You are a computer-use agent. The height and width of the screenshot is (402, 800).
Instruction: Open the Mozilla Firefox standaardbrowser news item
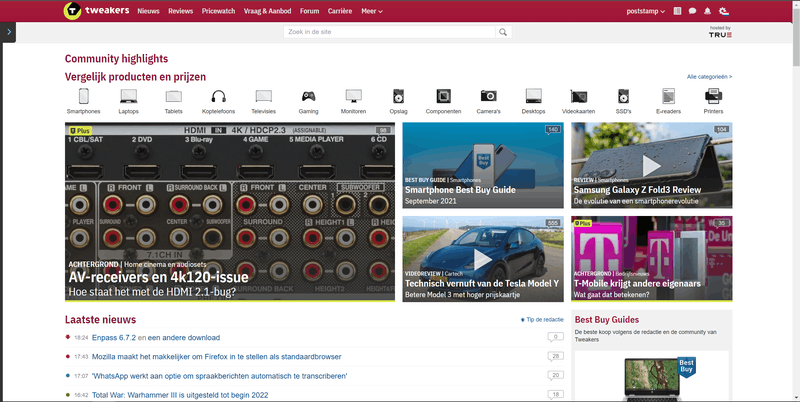coord(216,357)
